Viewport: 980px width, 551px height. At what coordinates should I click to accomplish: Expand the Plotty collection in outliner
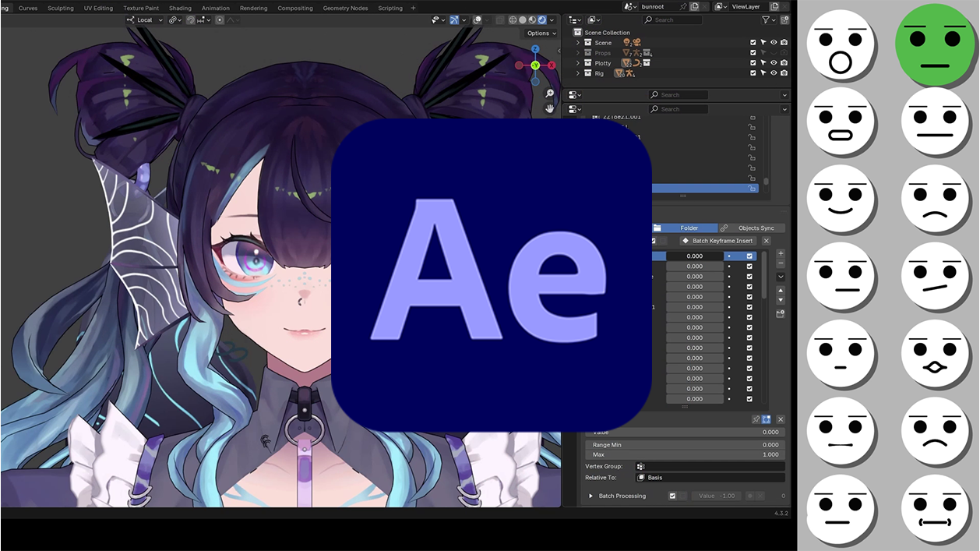tap(578, 63)
